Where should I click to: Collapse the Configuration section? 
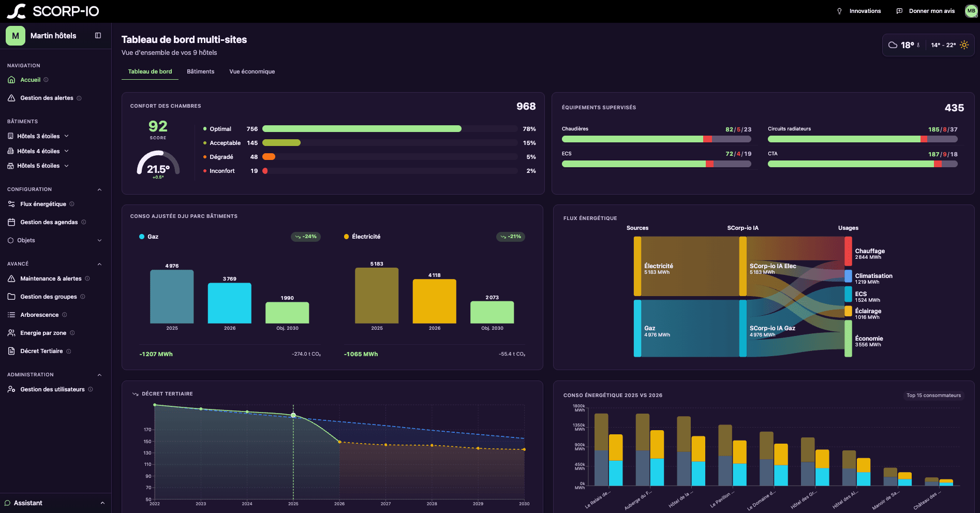pos(99,189)
